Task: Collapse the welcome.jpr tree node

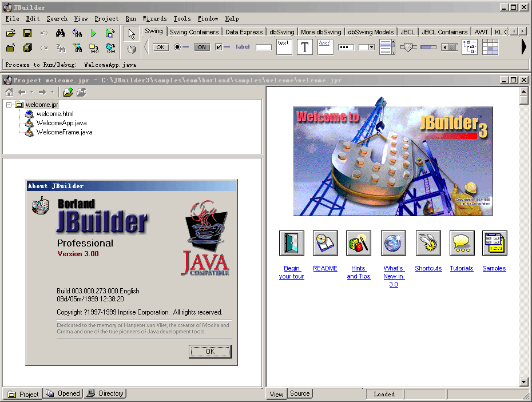Action: coord(9,105)
